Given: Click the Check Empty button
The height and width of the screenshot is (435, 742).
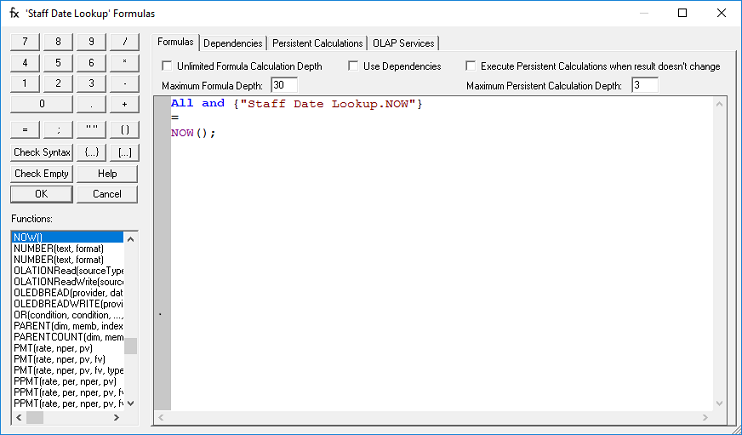Looking at the screenshot, I should 42,173.
